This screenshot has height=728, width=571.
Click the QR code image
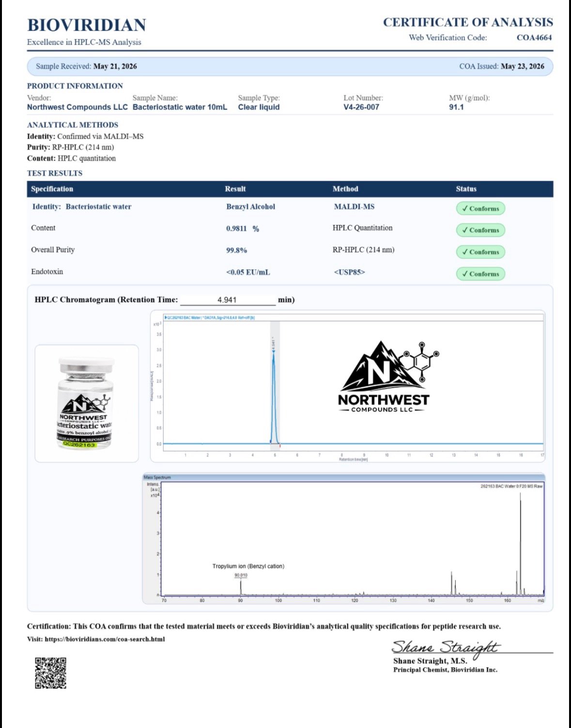50,673
